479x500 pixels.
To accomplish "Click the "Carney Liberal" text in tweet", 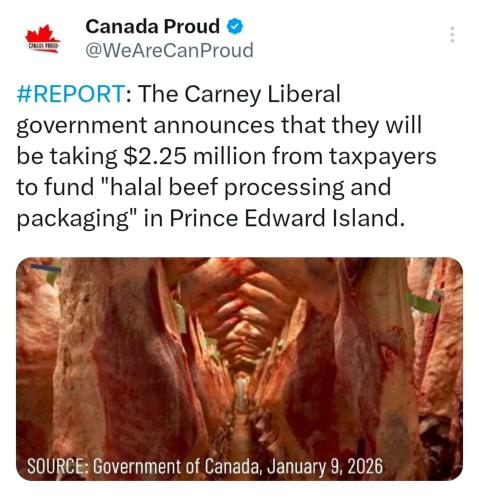I will [x=262, y=94].
